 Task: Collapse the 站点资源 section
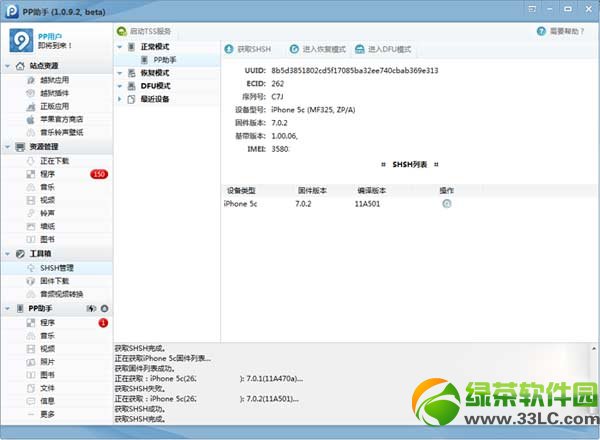(7, 66)
